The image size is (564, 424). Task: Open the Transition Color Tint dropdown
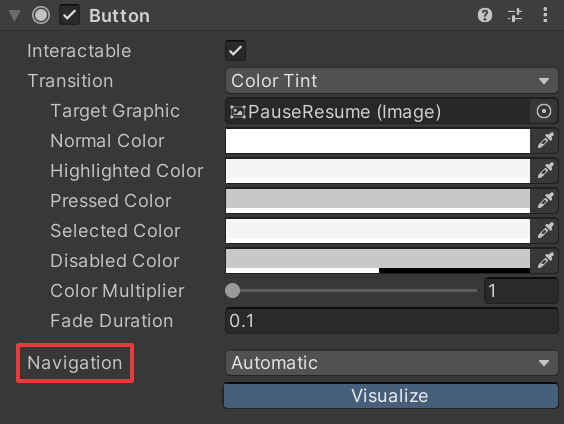coord(392,81)
